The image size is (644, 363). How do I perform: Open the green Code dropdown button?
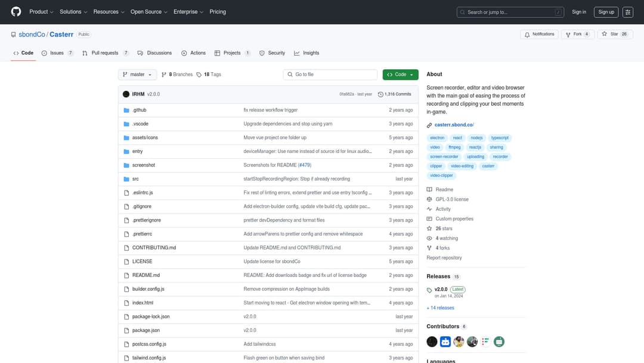[401, 75]
